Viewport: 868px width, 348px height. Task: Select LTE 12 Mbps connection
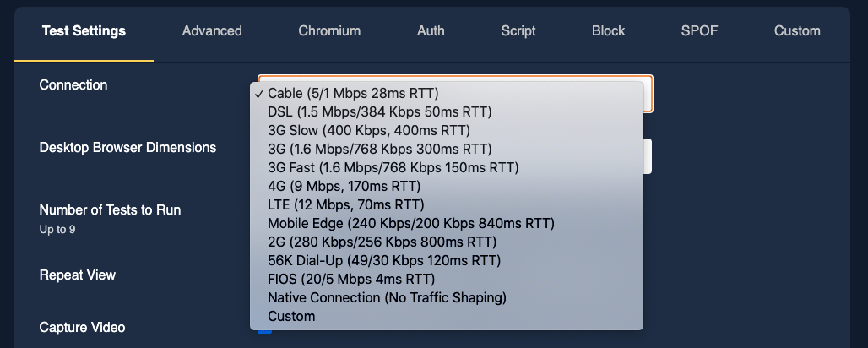[x=345, y=204]
